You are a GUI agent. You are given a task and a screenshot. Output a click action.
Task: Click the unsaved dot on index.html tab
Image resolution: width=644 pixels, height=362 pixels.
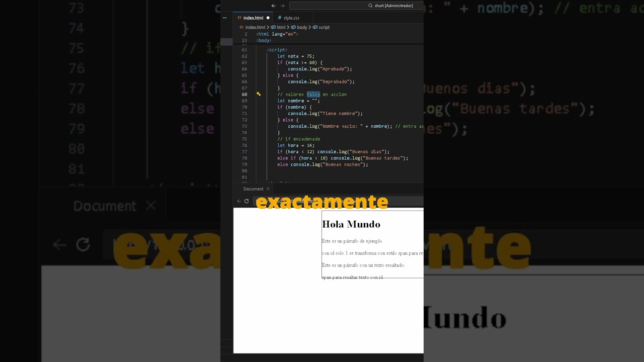tap(268, 18)
